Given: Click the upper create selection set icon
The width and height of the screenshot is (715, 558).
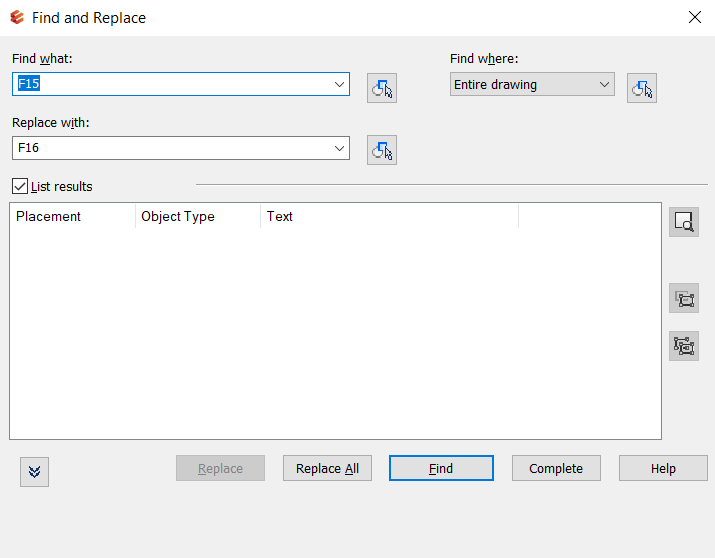Looking at the screenshot, I should coord(684,298).
